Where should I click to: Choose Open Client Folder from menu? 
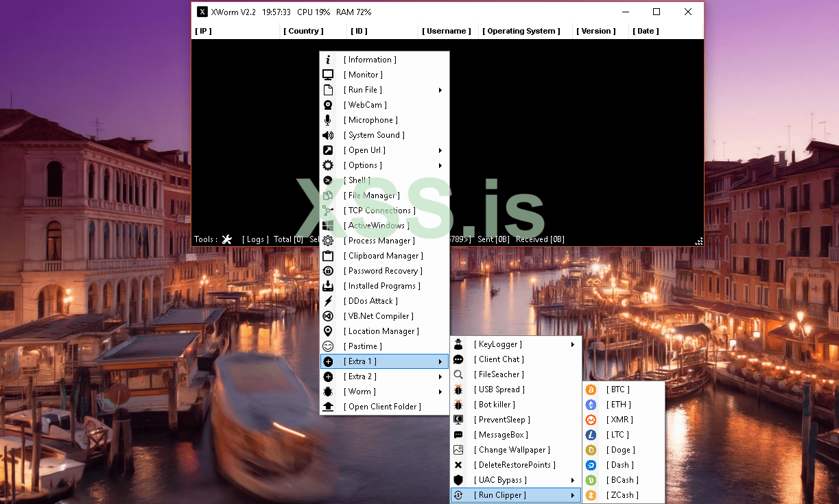384,407
